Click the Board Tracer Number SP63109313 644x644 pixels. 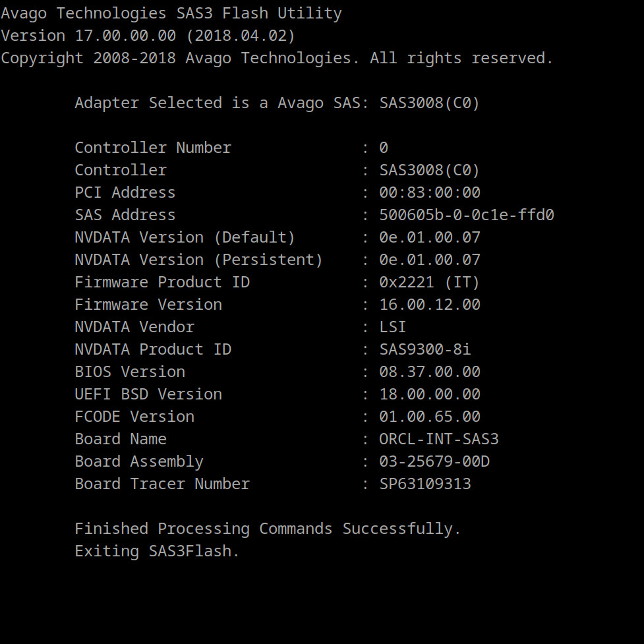(x=424, y=484)
